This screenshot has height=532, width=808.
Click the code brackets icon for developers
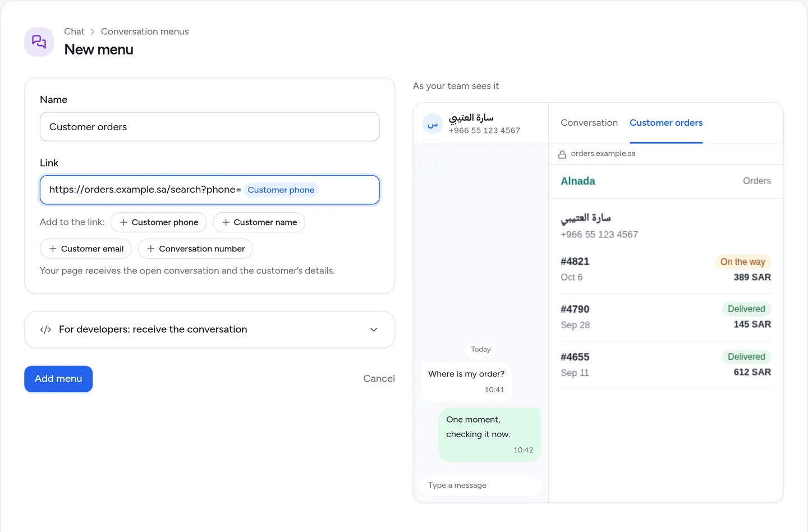point(45,329)
